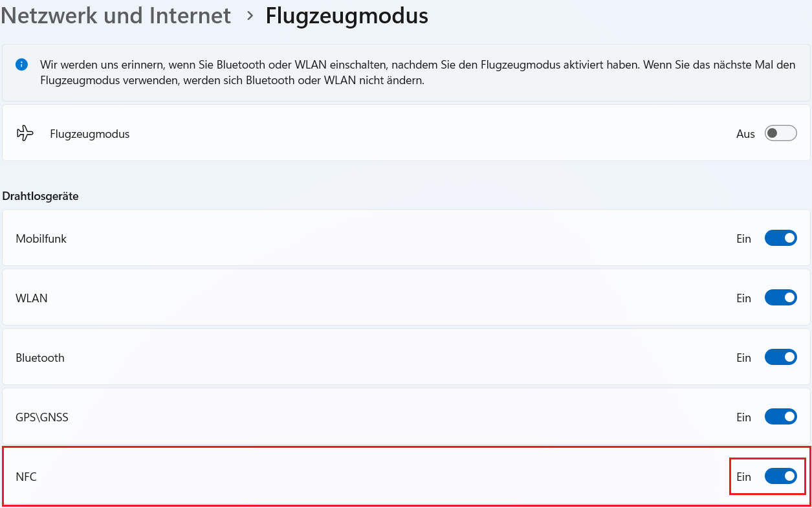Click the Drahtlosgeräte section heading

41,196
